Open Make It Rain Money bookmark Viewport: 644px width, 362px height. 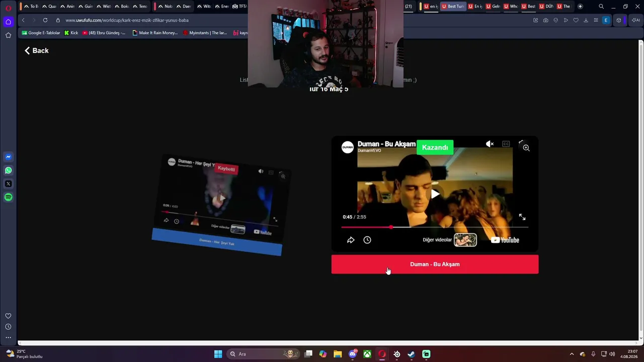point(155,33)
